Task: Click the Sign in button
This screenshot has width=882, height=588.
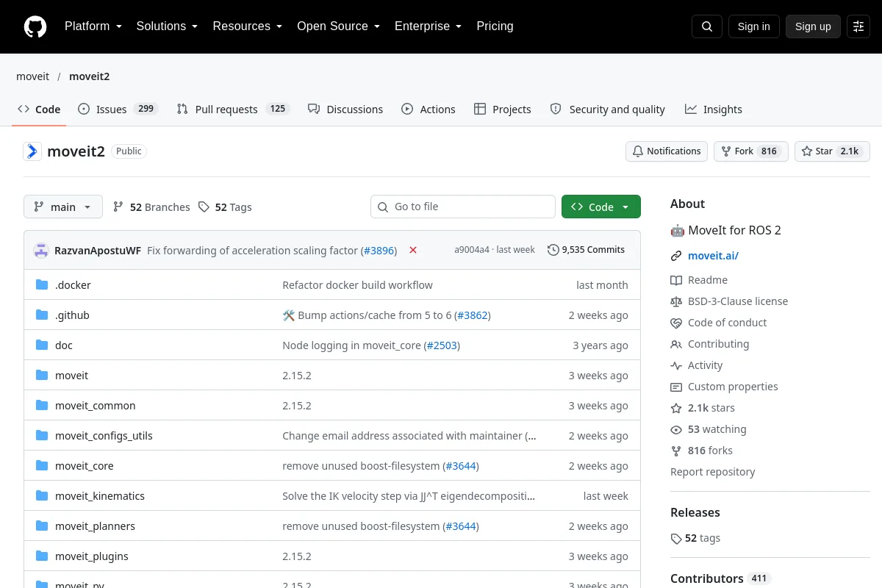Action: 754,26
